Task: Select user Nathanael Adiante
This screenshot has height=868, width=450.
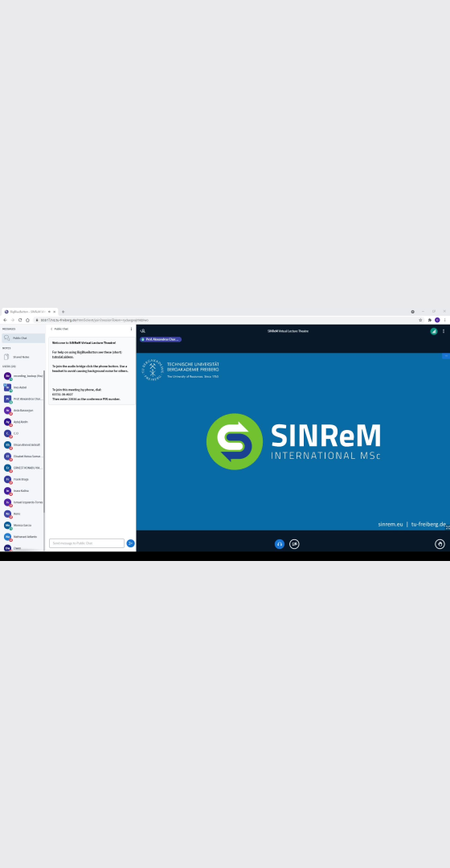Action: (22, 537)
